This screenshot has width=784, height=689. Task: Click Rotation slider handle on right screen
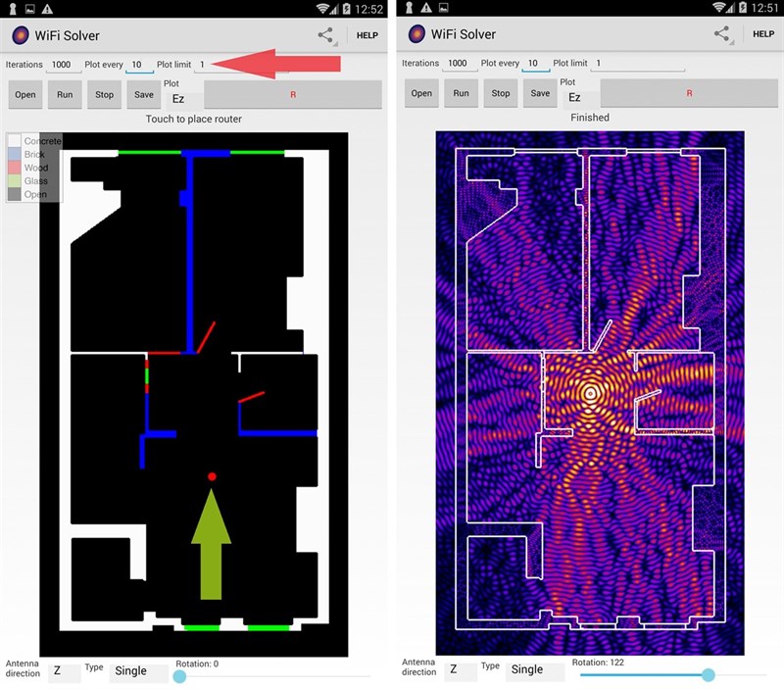[709, 674]
